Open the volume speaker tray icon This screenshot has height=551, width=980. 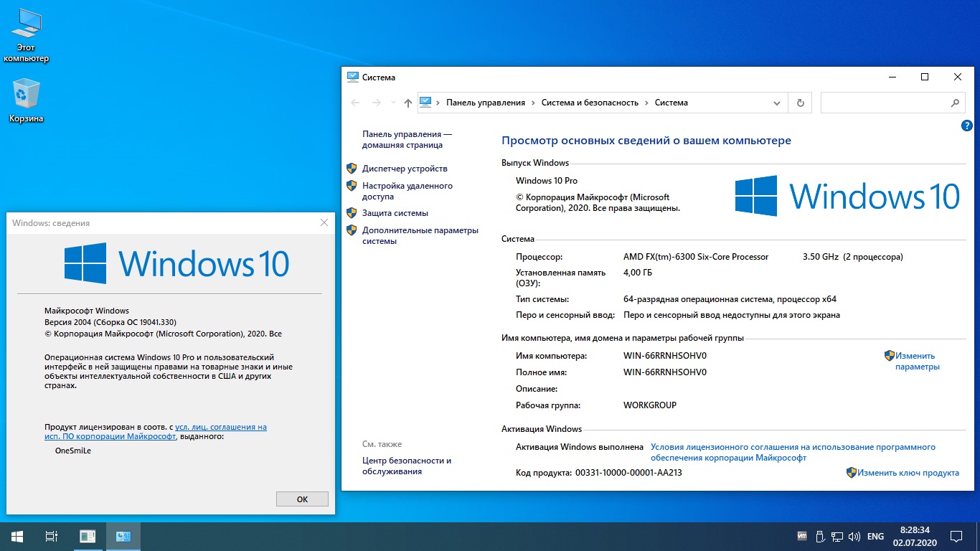854,536
